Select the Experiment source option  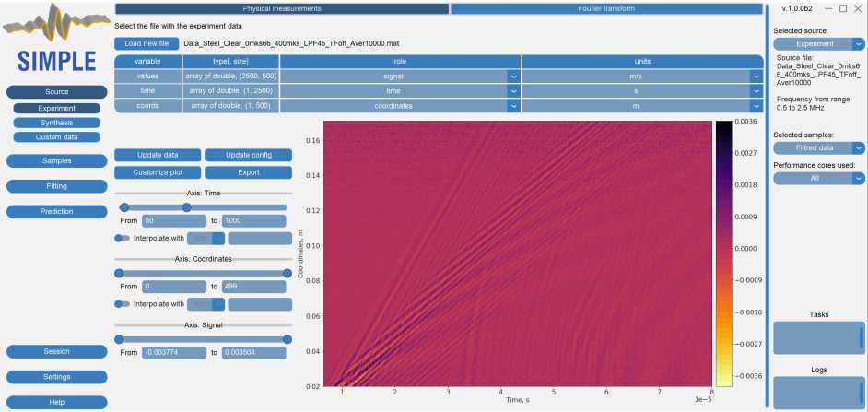point(56,109)
